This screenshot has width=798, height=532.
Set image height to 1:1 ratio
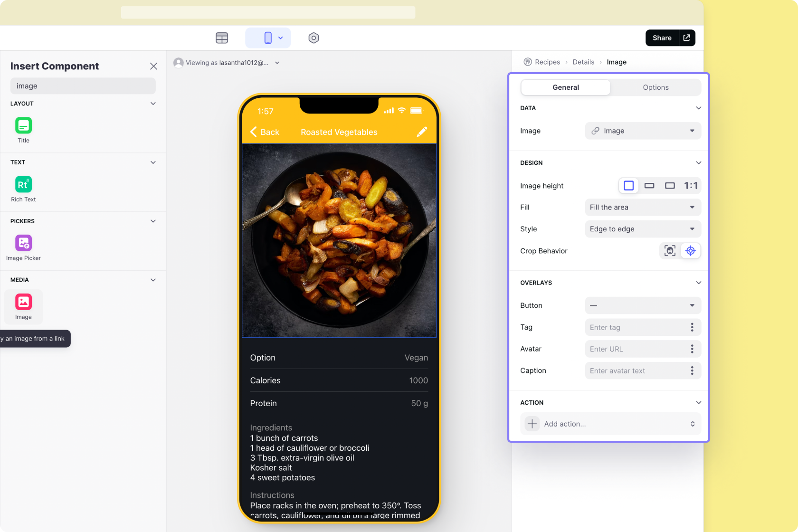(691, 186)
